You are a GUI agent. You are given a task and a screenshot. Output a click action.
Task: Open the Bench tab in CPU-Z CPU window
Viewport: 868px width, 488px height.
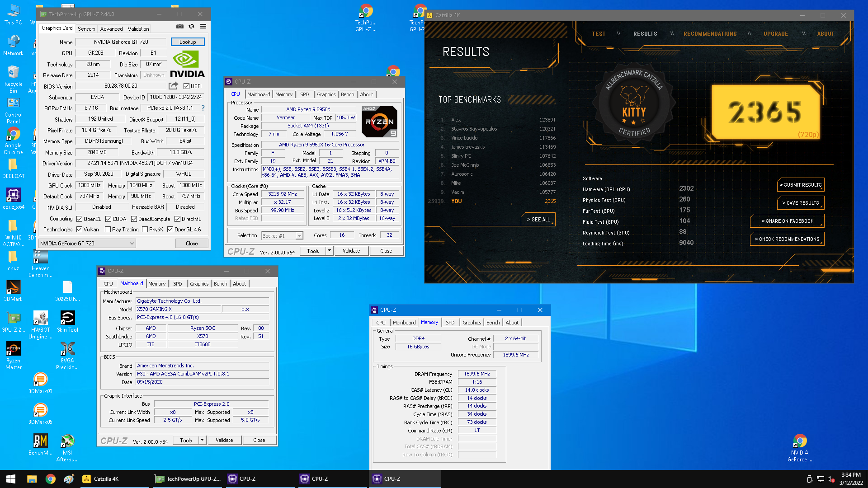point(347,94)
